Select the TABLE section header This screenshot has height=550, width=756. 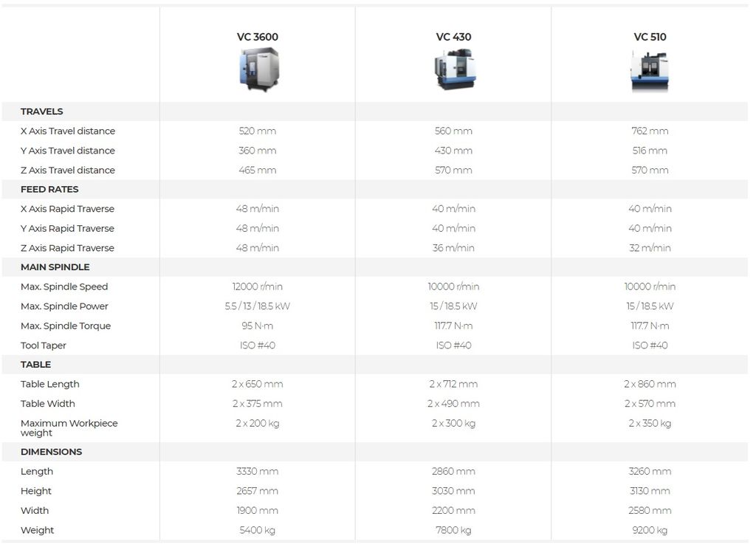(x=35, y=365)
